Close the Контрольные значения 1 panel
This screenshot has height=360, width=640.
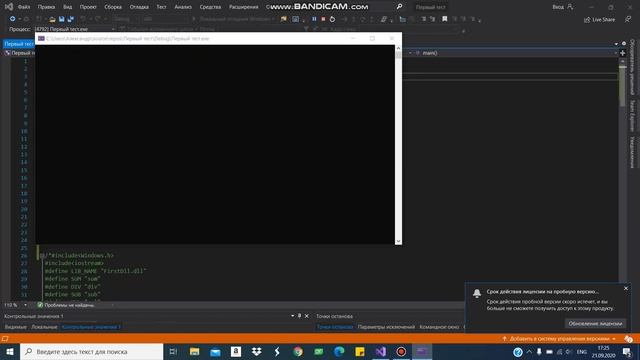click(x=307, y=316)
